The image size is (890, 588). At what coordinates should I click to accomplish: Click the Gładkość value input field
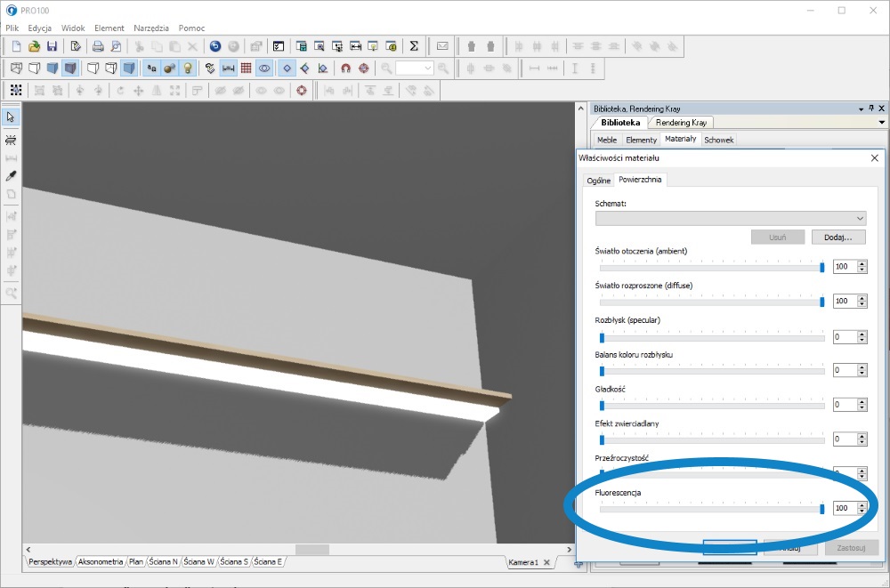click(x=843, y=405)
